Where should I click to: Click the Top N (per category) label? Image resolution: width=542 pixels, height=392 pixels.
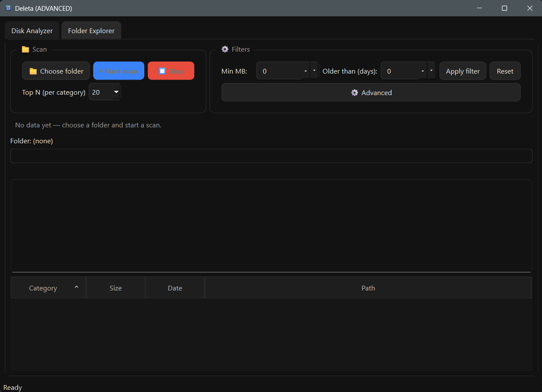point(54,92)
